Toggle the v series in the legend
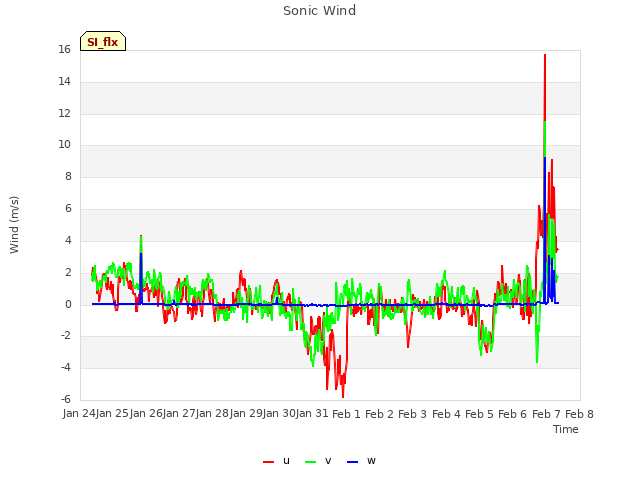Screen dimensions: 640x480 click(x=318, y=461)
